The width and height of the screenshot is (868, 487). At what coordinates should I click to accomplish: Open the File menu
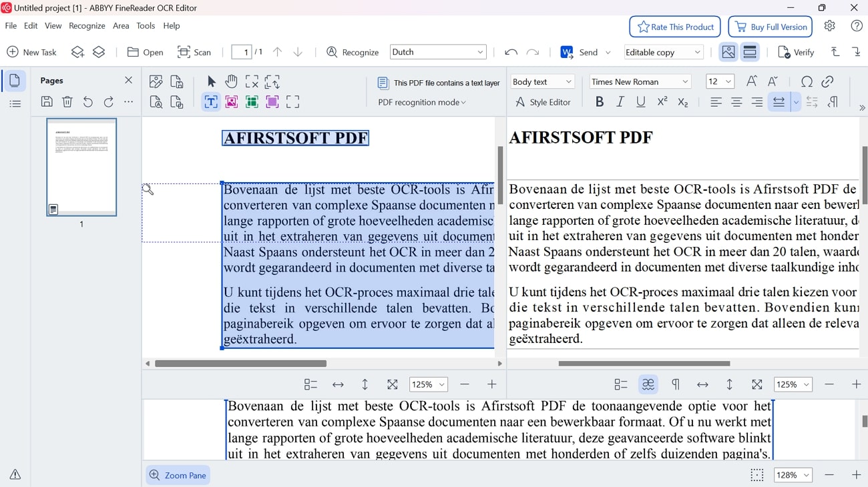[x=11, y=25]
